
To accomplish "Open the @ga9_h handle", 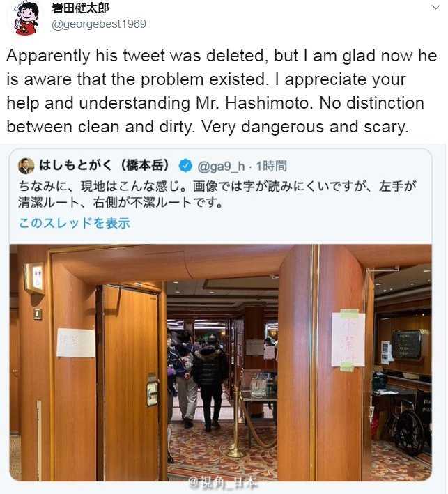I will click(221, 166).
